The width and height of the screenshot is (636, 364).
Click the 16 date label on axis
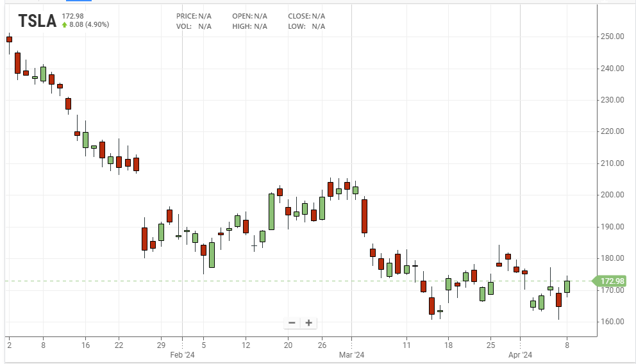pyautogui.click(x=85, y=345)
